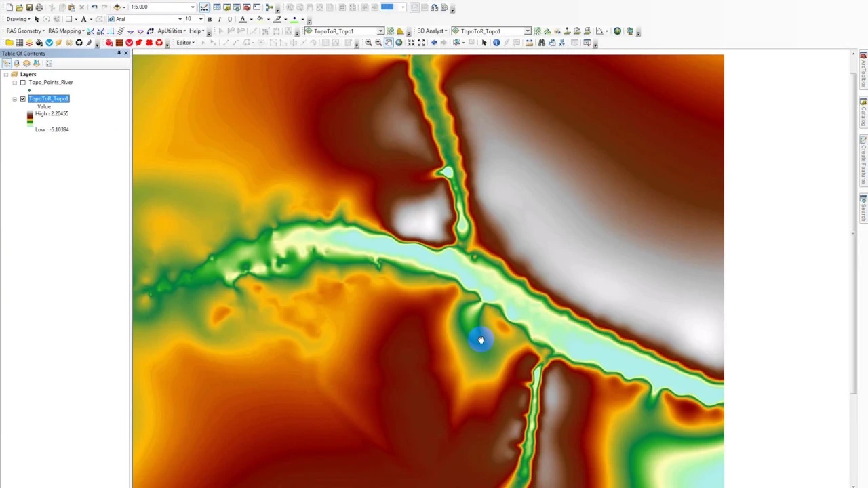The width and height of the screenshot is (868, 488).
Task: Click the New map document icon
Action: coord(9,7)
